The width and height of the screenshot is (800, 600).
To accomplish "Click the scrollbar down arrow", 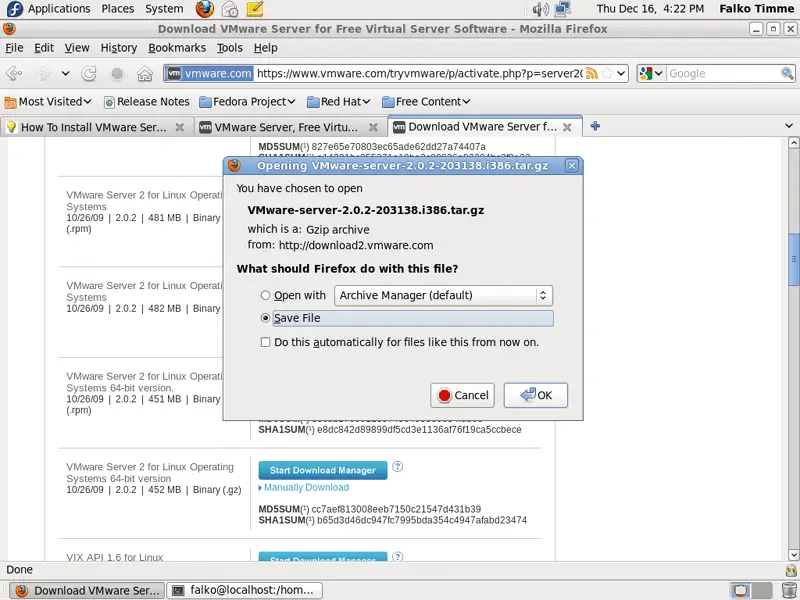I will 793,555.
